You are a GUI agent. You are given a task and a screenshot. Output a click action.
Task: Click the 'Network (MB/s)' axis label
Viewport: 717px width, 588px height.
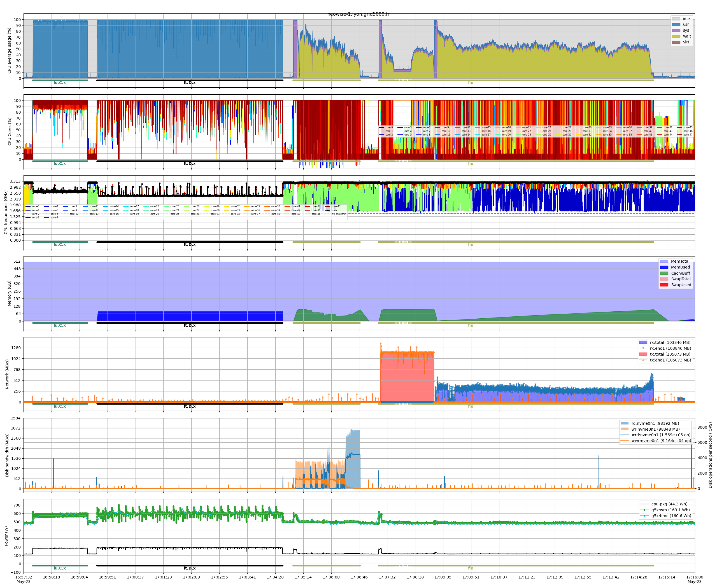[7, 374]
